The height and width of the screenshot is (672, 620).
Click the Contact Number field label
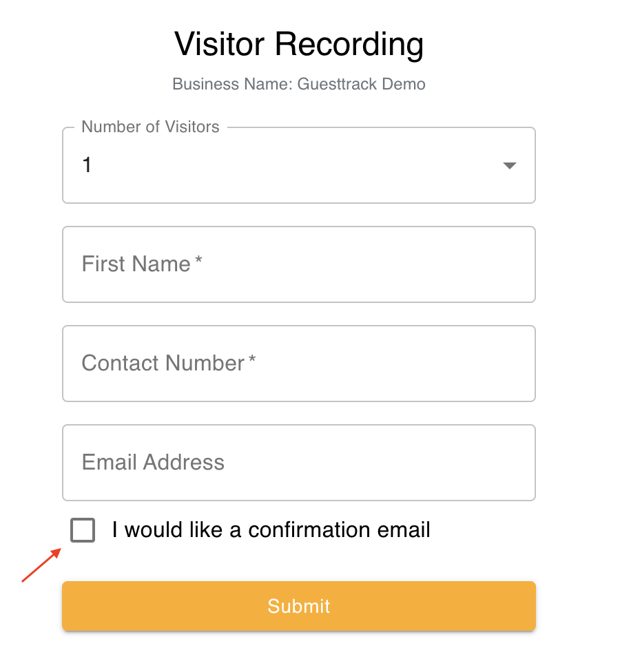tap(167, 363)
